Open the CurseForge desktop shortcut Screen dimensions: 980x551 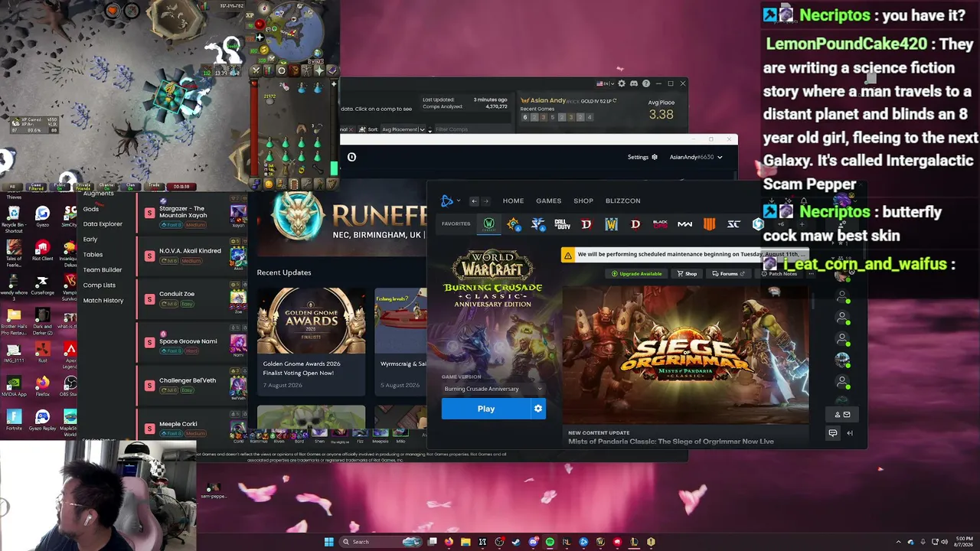[x=42, y=284]
